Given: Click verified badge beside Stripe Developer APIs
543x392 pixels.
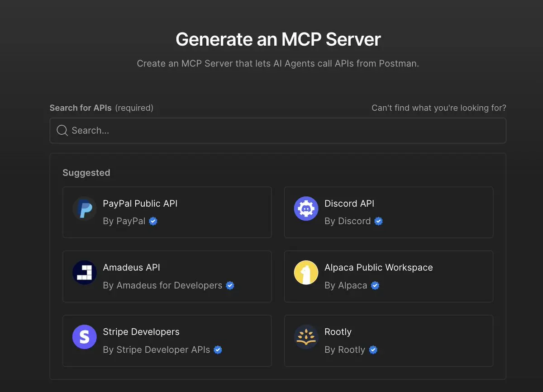Looking at the screenshot, I should (x=218, y=349).
